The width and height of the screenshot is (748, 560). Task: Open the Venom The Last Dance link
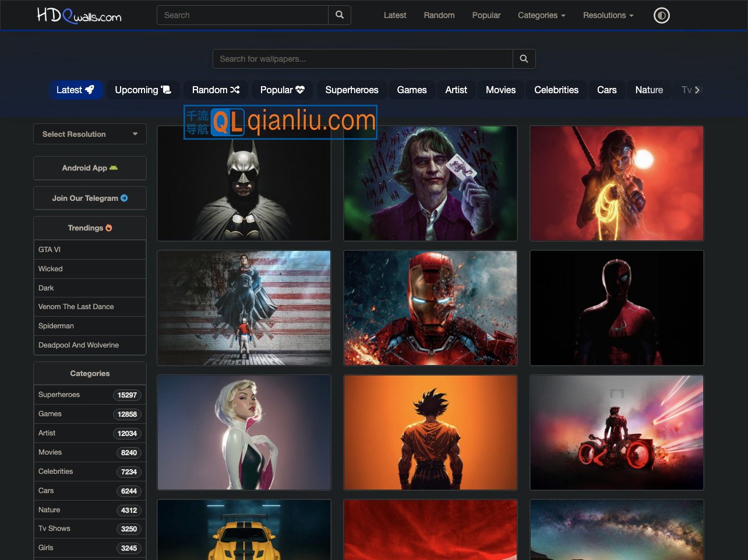coord(76,307)
